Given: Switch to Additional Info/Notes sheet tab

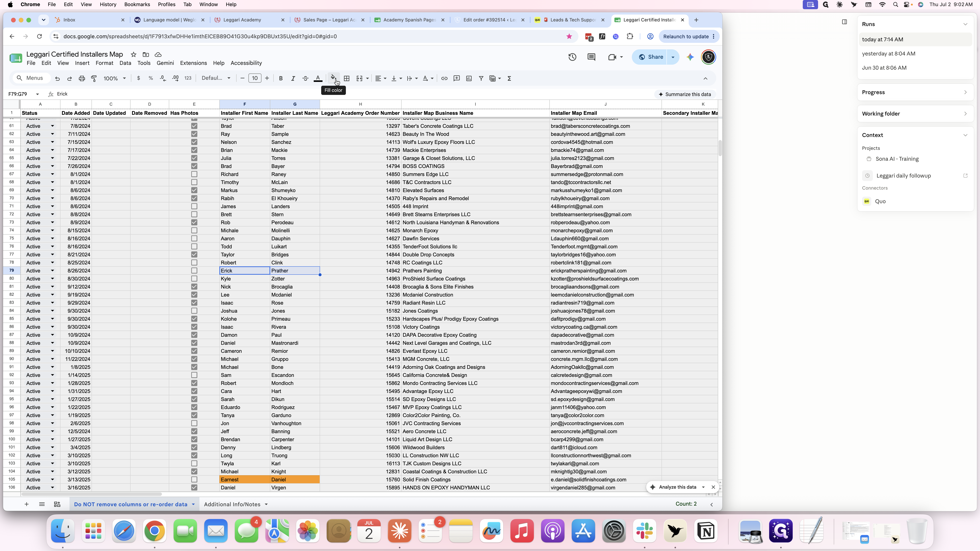Looking at the screenshot, I should point(235,504).
